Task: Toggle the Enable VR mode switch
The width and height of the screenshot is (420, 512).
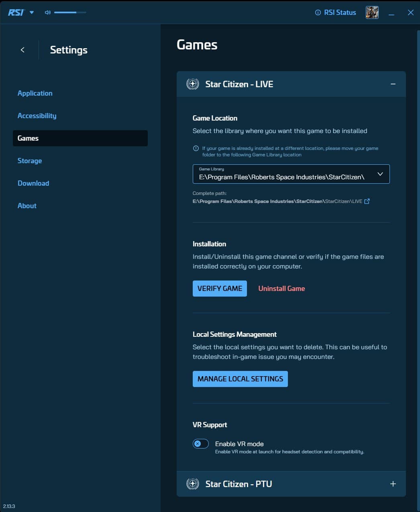Action: pos(201,444)
